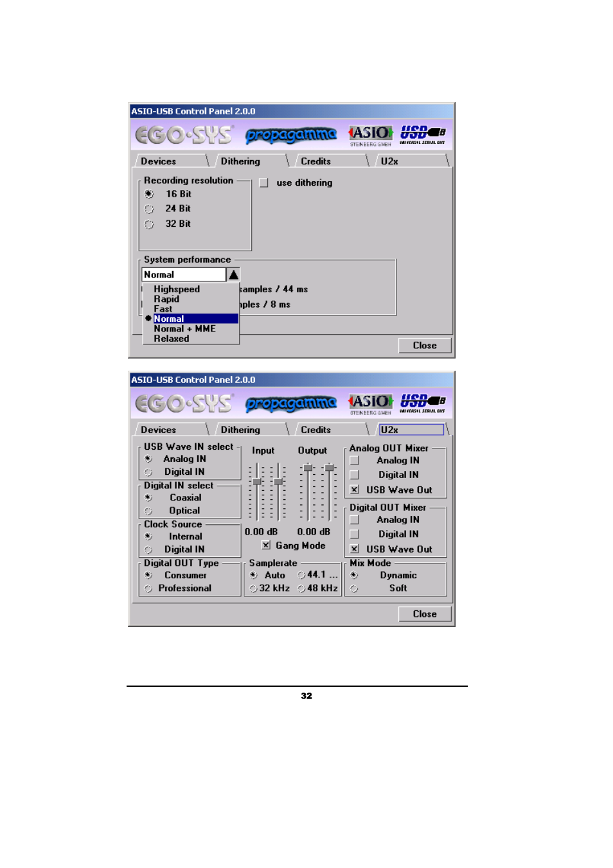
Task: Open Credits tab in upper panel
Action: (x=332, y=161)
